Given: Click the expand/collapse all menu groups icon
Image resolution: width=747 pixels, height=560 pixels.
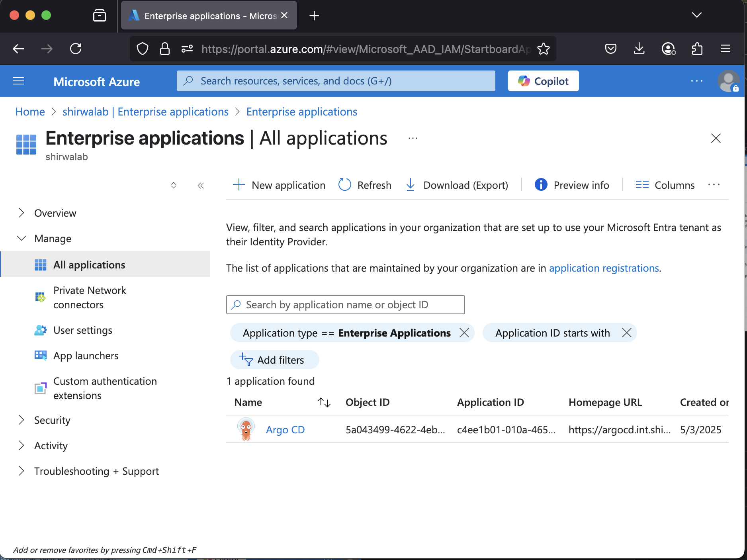Looking at the screenshot, I should 174,185.
